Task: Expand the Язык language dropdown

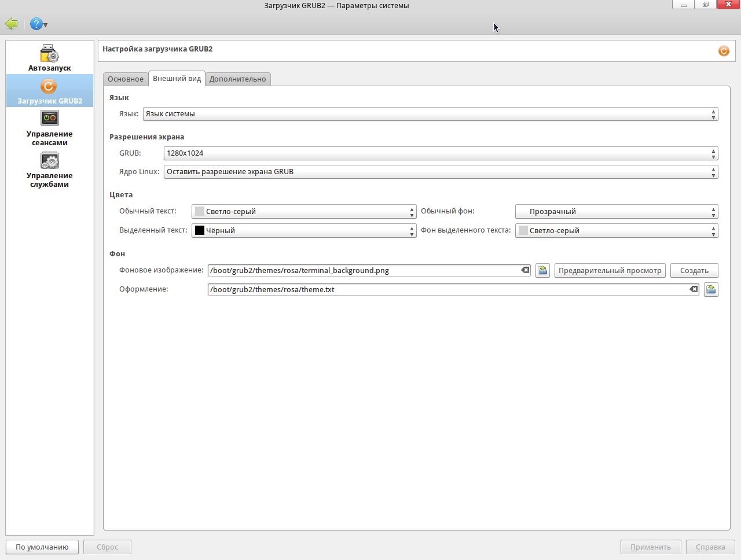Action: [x=428, y=114]
